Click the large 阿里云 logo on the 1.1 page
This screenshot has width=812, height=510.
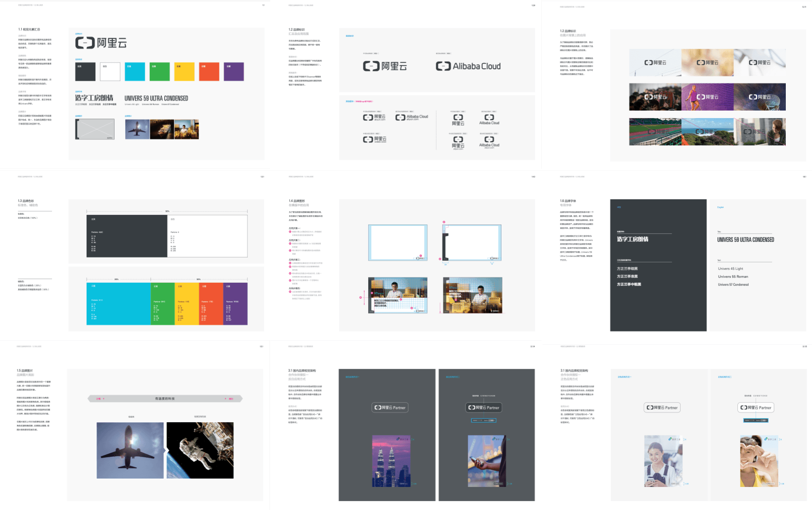coord(101,43)
